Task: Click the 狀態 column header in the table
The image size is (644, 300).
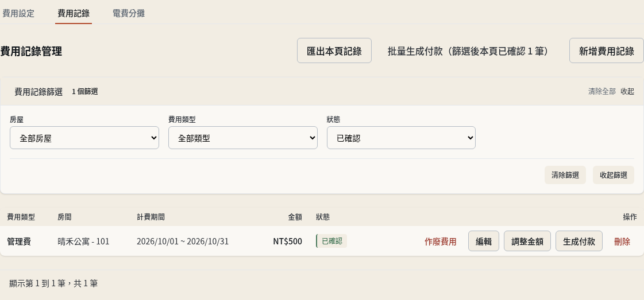Action: 323,217
